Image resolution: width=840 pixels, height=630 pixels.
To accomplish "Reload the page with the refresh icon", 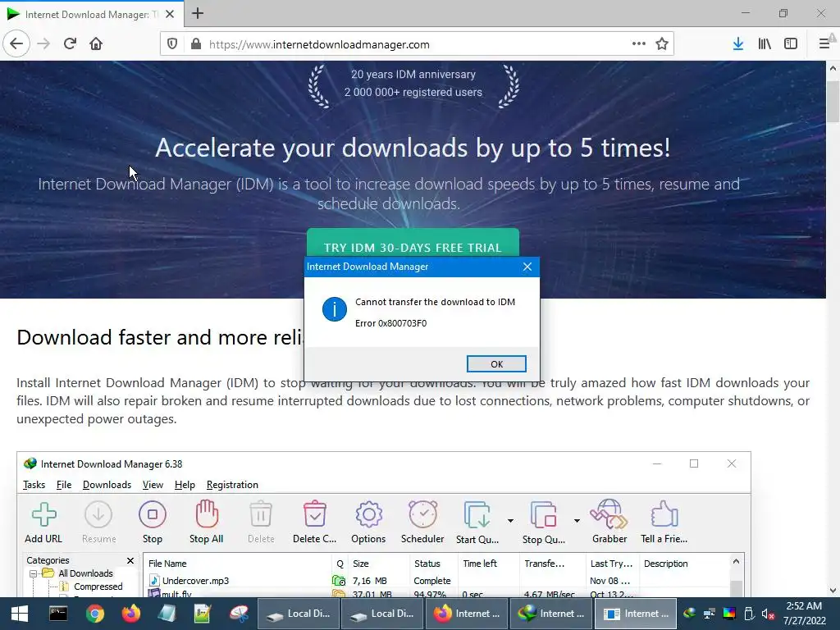I will pos(70,44).
